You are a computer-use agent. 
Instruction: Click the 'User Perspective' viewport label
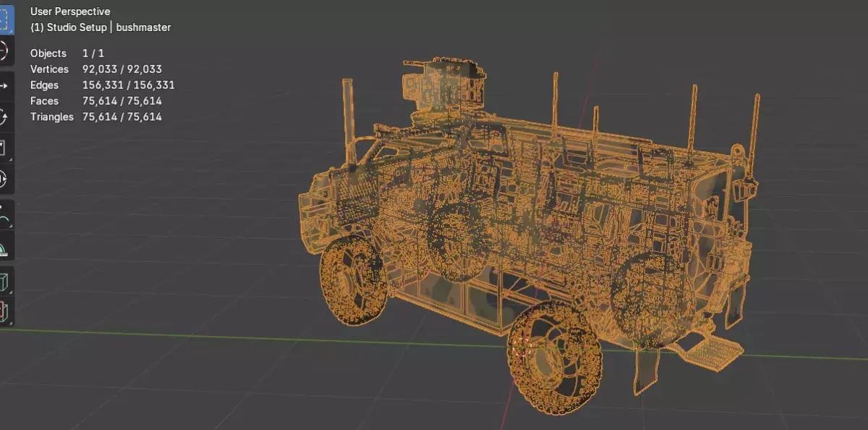70,12
